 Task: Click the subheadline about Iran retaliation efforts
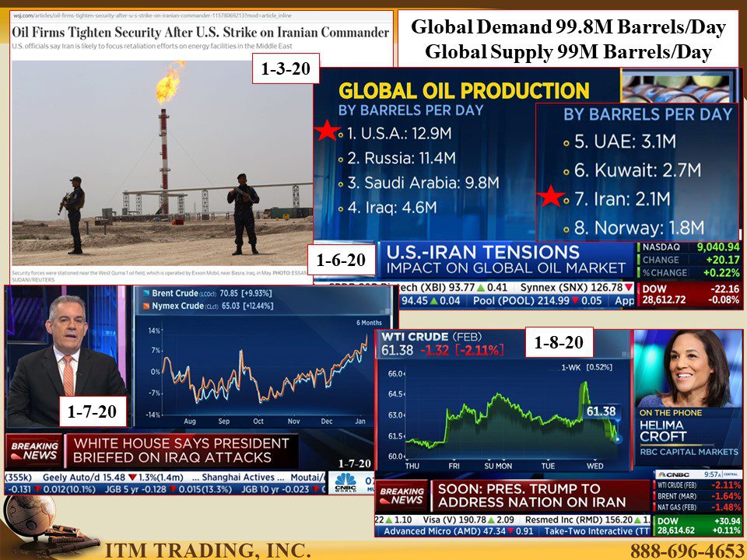(x=152, y=46)
